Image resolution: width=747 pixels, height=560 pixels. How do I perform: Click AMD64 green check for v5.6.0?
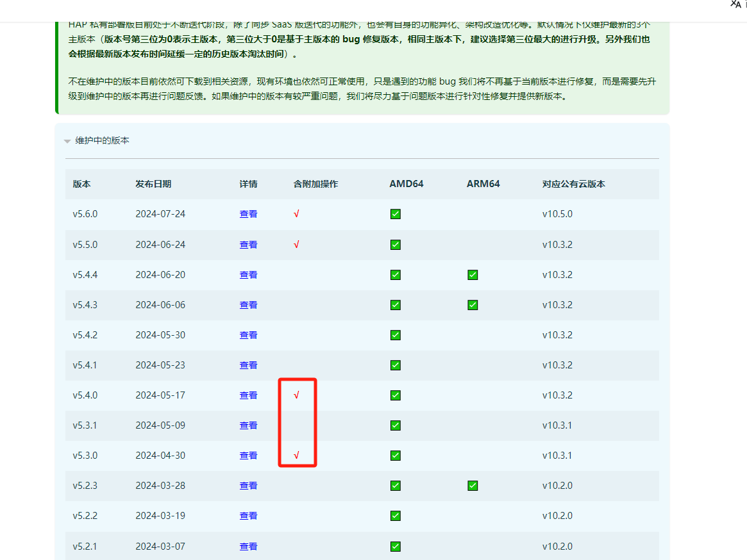[396, 214]
